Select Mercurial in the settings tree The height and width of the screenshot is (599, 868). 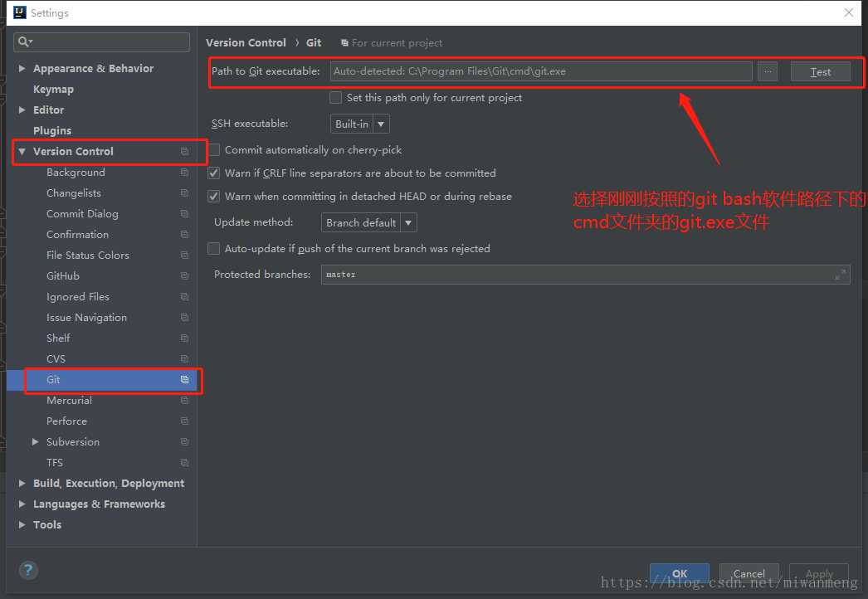click(x=69, y=400)
